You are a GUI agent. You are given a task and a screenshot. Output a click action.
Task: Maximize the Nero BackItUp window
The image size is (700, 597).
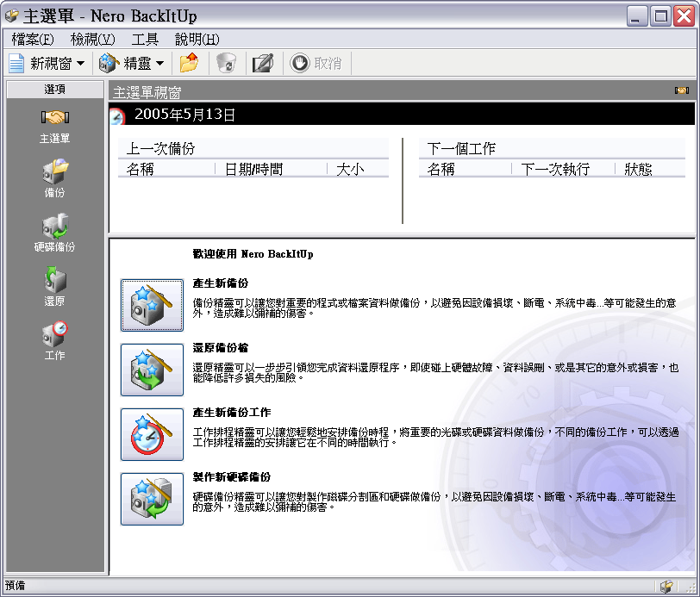click(660, 16)
